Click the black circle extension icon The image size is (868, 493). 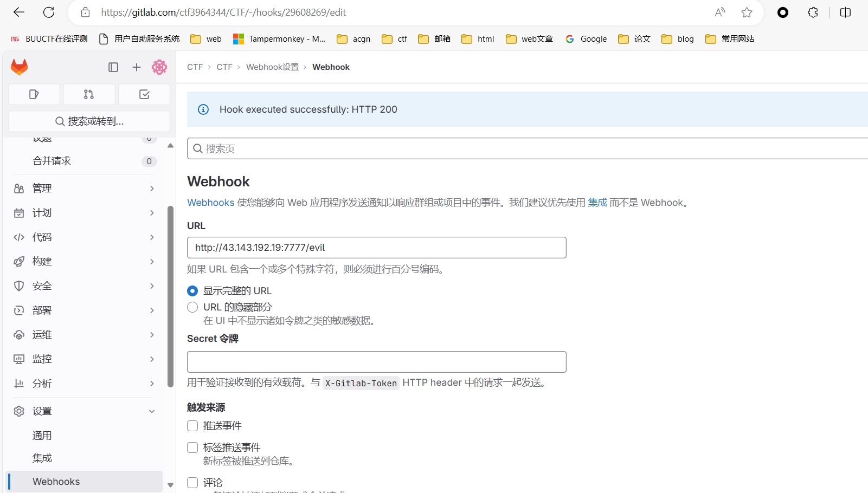pyautogui.click(x=783, y=12)
